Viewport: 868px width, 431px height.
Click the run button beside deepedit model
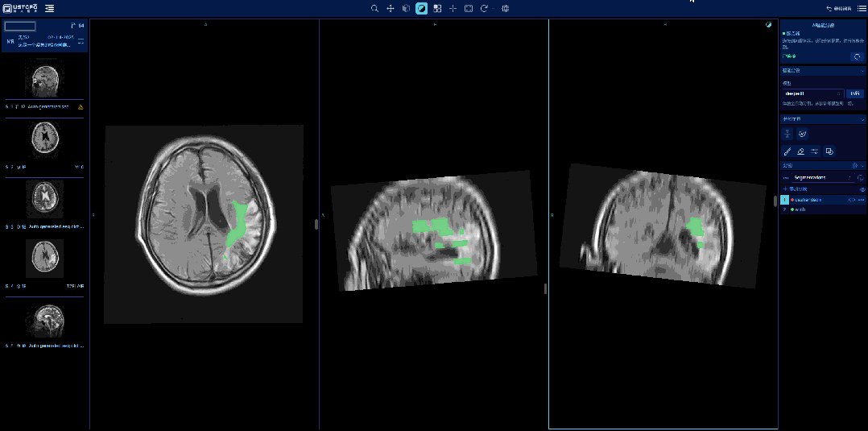pyautogui.click(x=854, y=93)
